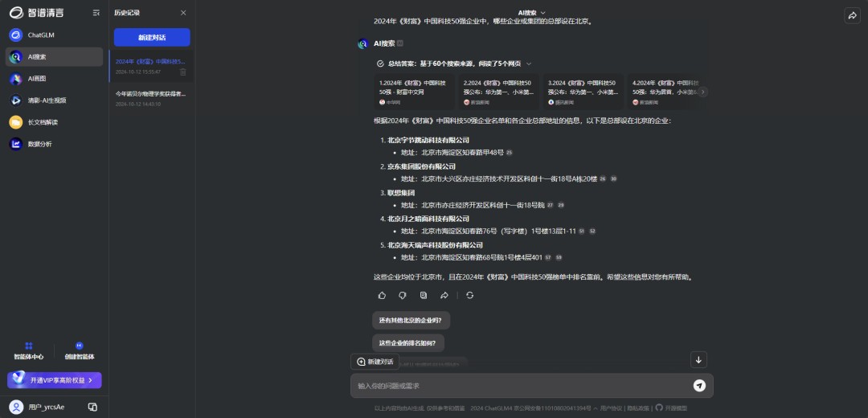Image resolution: width=868 pixels, height=418 pixels.
Task: Send message with paper-plane icon
Action: coord(700,386)
